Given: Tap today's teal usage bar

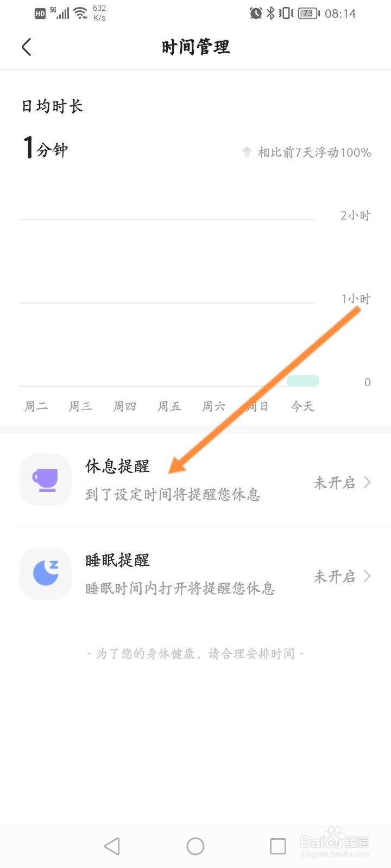Looking at the screenshot, I should coord(302,381).
